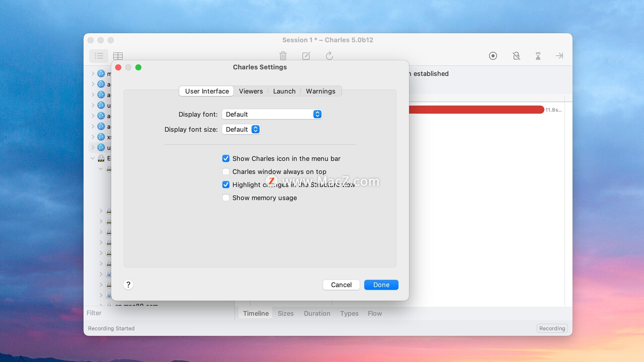Click the trash clear session icon

(x=283, y=56)
